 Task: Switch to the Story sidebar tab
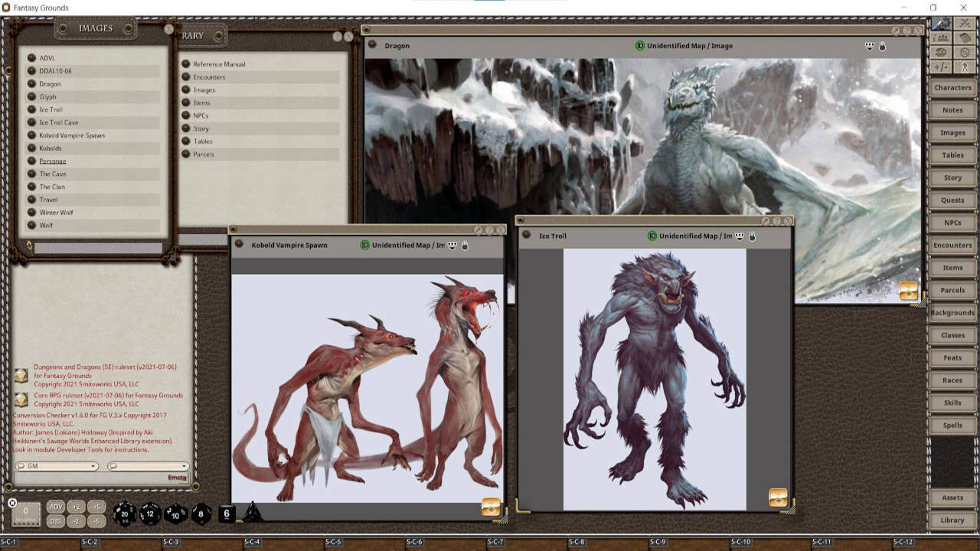point(952,178)
